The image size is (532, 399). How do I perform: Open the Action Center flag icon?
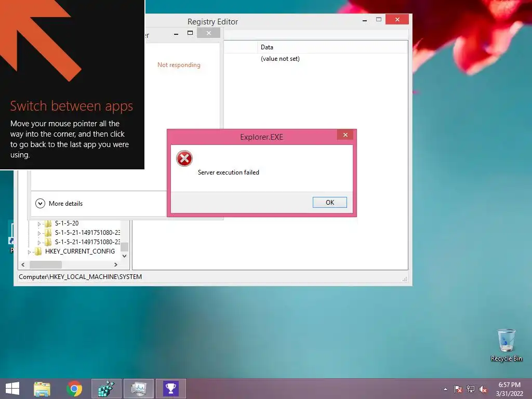458,389
